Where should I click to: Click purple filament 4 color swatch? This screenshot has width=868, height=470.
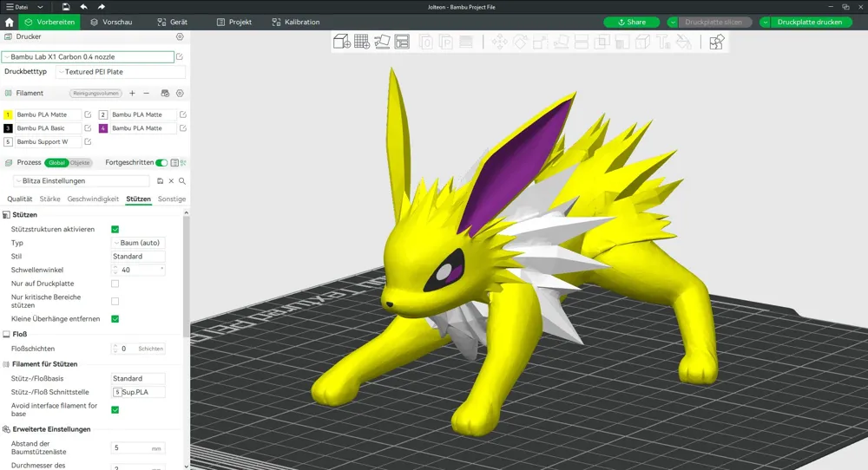point(103,128)
